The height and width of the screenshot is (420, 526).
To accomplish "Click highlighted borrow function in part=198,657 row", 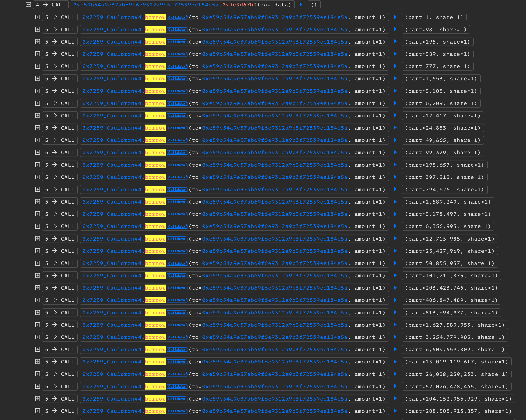I will [x=155, y=165].
